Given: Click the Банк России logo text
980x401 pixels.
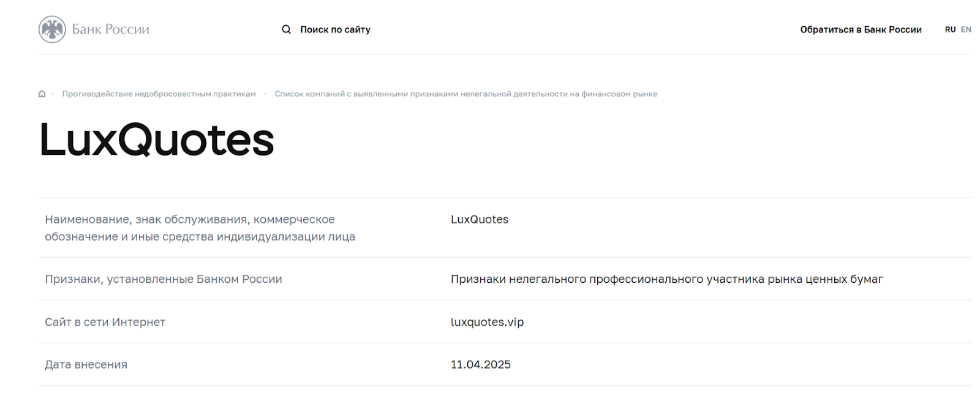Looking at the screenshot, I should [x=111, y=29].
